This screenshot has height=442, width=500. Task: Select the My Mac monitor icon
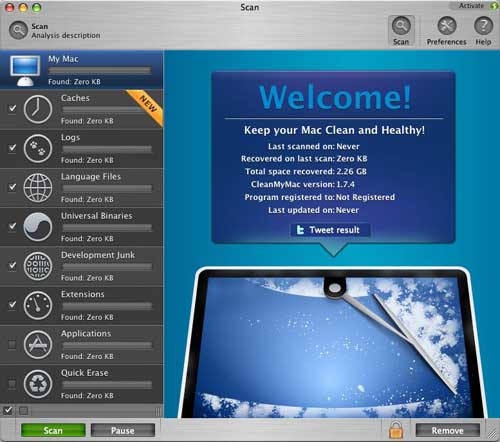25,70
